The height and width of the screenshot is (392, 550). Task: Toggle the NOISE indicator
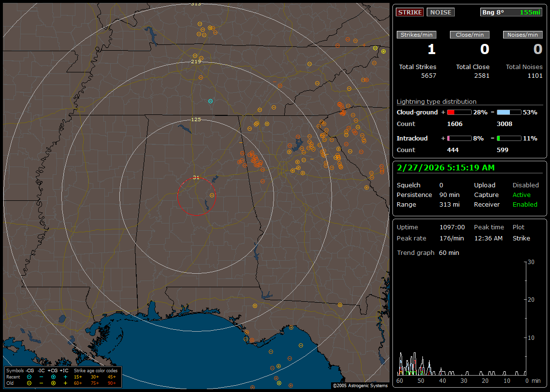coord(441,12)
